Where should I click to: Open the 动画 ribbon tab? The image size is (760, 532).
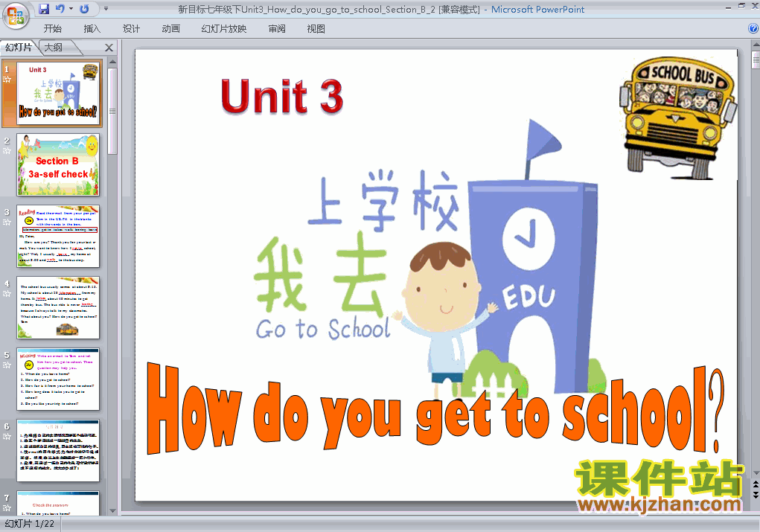click(170, 28)
